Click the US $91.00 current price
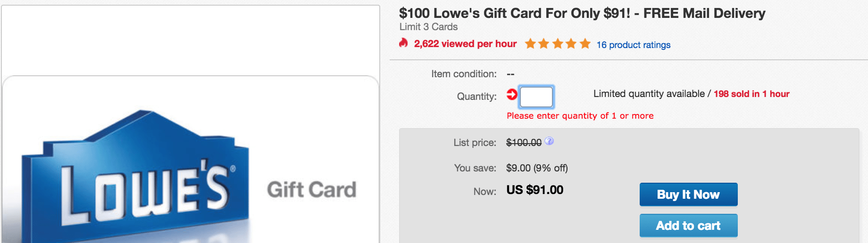The width and height of the screenshot is (868, 243). [x=535, y=190]
